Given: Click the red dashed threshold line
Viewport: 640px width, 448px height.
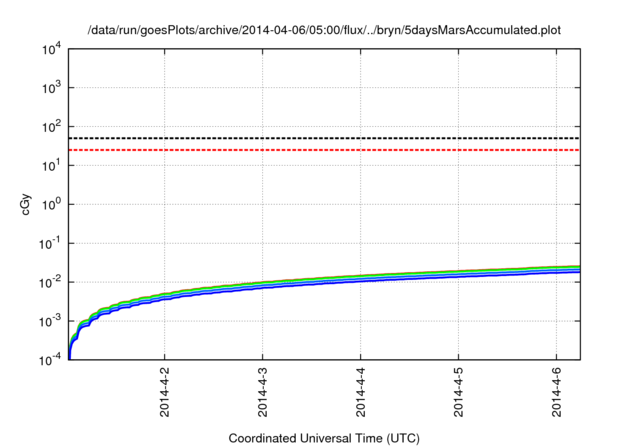Looking at the screenshot, I should coord(324,150).
